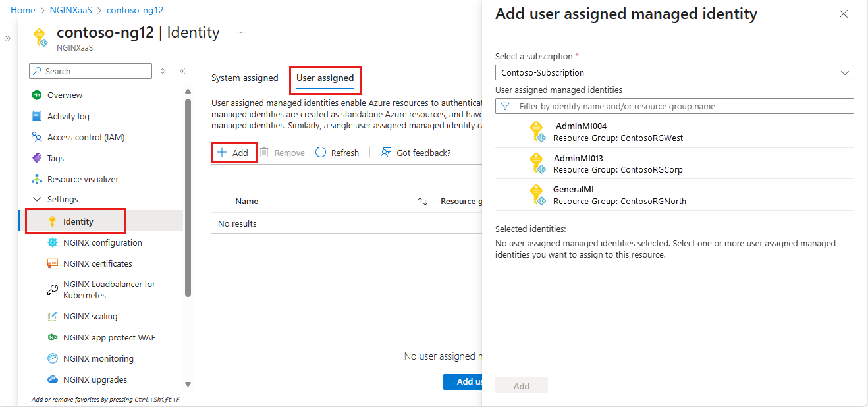Screen dimensions: 868x407
Task: Click the Refresh icon in the toolbar
Action: (321, 153)
